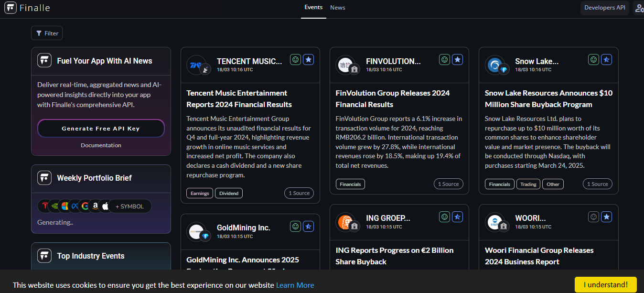This screenshot has width=644, height=293.
Task: Click Generate Free API Key button
Action: pyautogui.click(x=101, y=129)
